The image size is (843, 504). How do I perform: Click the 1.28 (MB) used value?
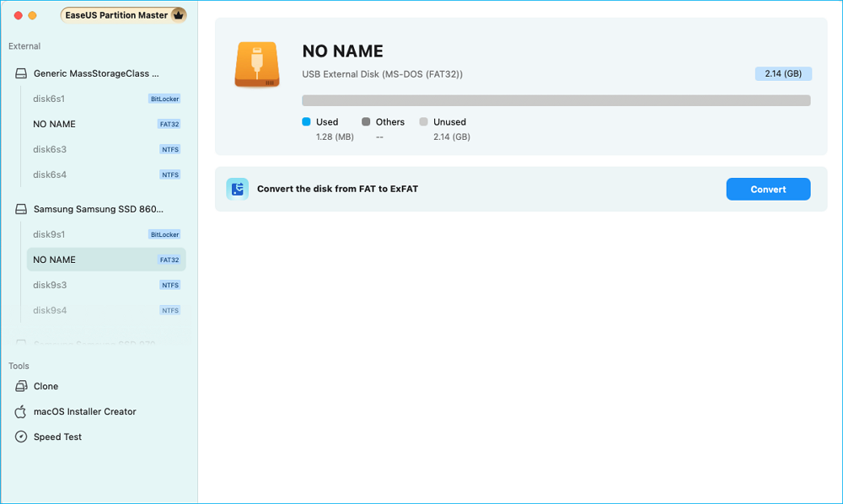(x=335, y=137)
